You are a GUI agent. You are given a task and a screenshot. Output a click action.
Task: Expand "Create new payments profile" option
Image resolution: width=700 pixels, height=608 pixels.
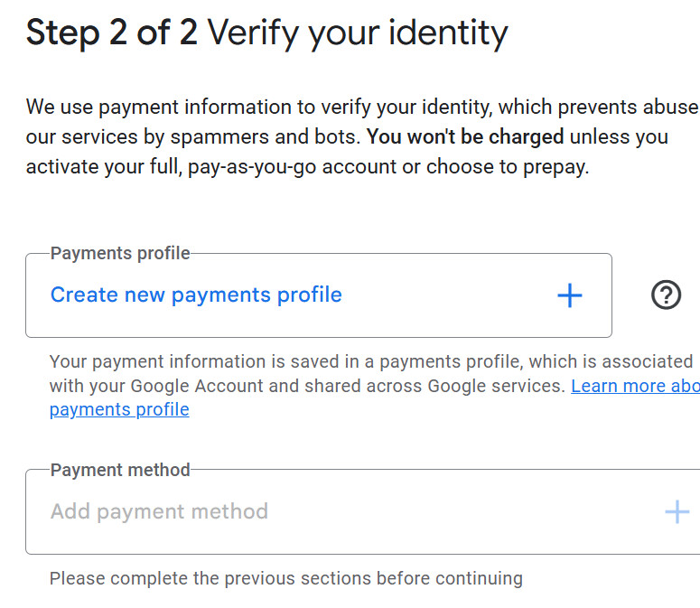pos(196,295)
